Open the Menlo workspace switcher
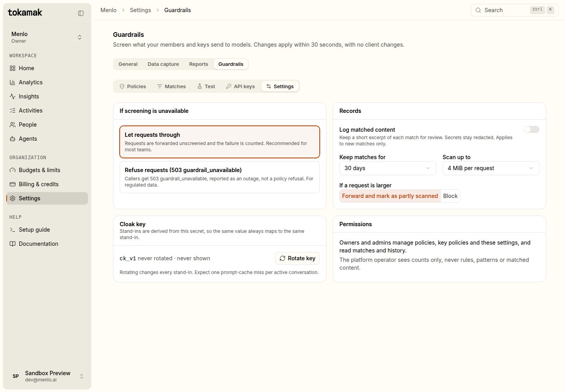Screen dimensions: 565x392 (x=47, y=37)
